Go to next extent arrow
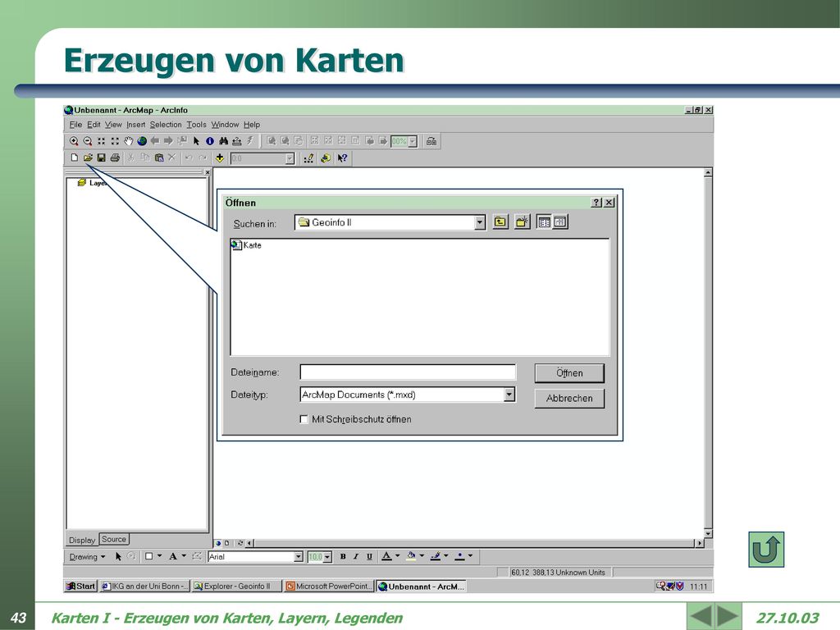 (169, 141)
